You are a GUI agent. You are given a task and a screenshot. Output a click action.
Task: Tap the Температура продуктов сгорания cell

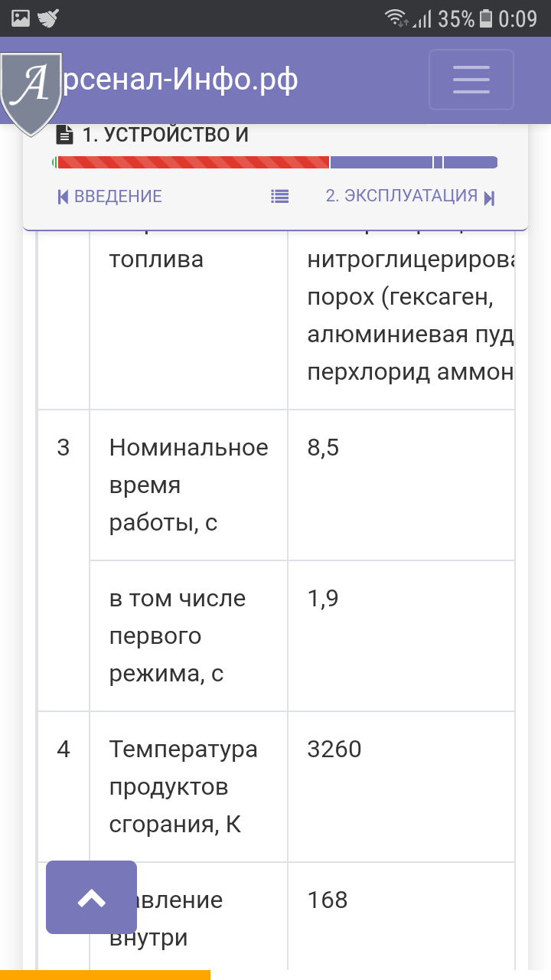click(x=188, y=787)
